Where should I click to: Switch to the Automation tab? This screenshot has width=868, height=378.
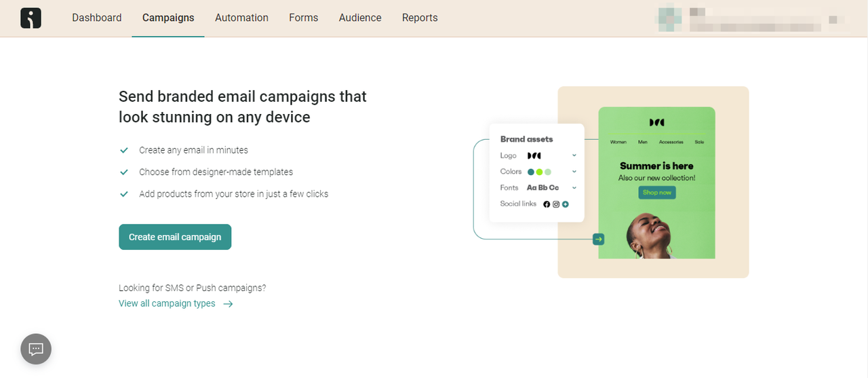click(241, 18)
